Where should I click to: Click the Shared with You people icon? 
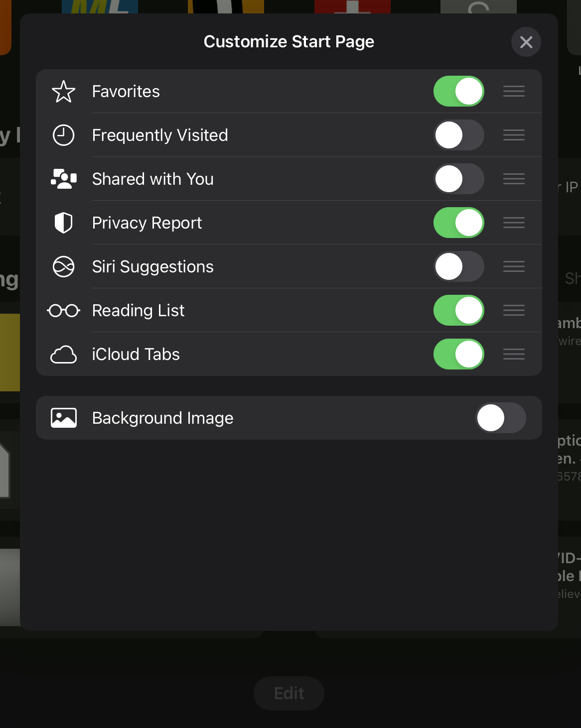tap(64, 179)
